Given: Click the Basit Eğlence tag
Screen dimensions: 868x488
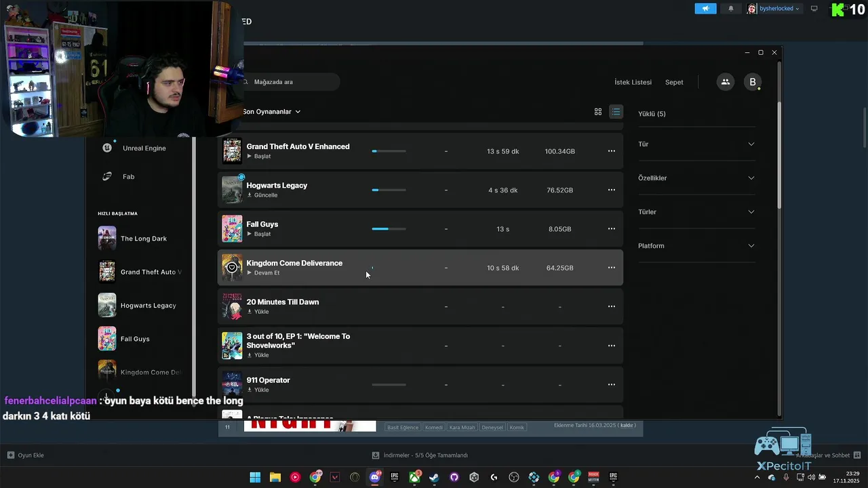Looking at the screenshot, I should pyautogui.click(x=403, y=428).
